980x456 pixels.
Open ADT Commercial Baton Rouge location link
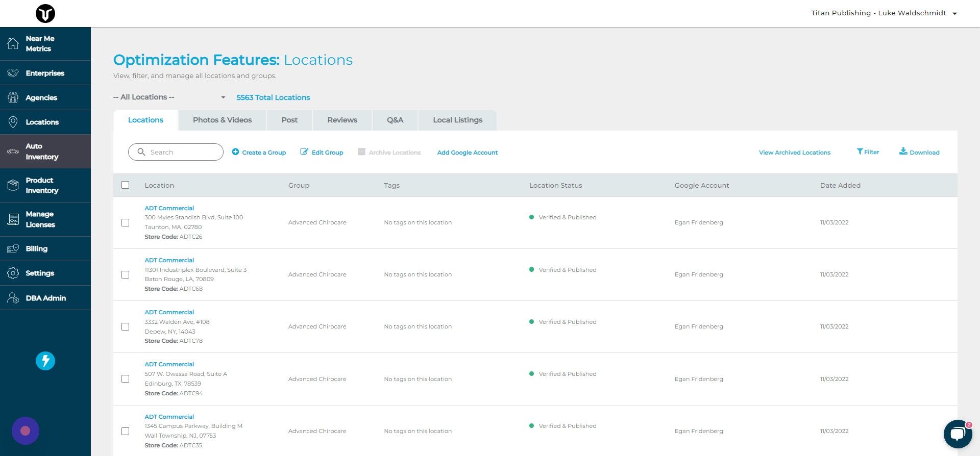tap(169, 260)
